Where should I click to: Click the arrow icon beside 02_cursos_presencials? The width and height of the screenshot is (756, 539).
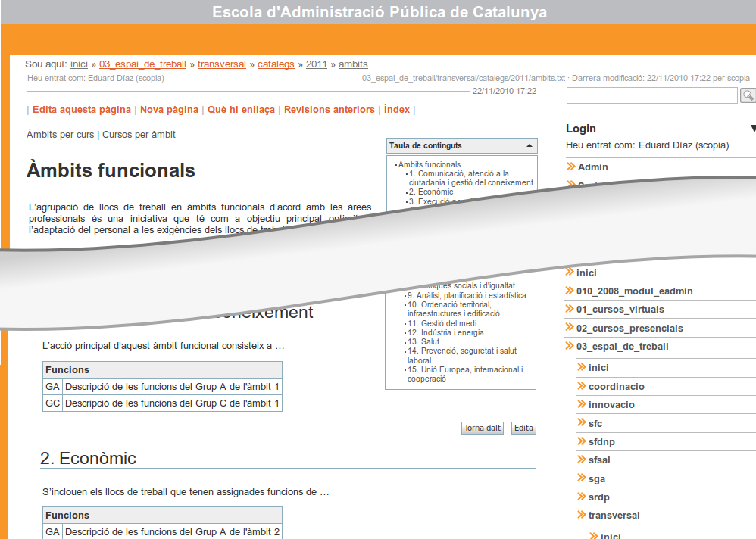tap(570, 329)
